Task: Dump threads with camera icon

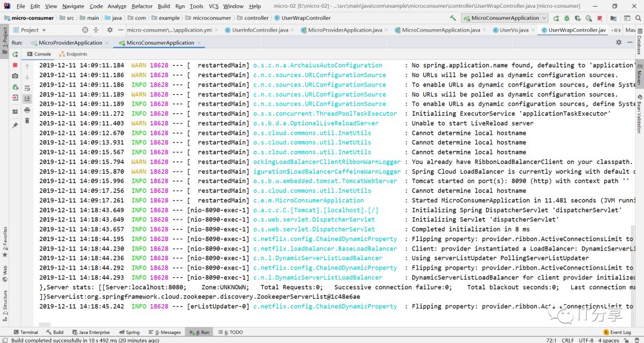Action: (15, 76)
